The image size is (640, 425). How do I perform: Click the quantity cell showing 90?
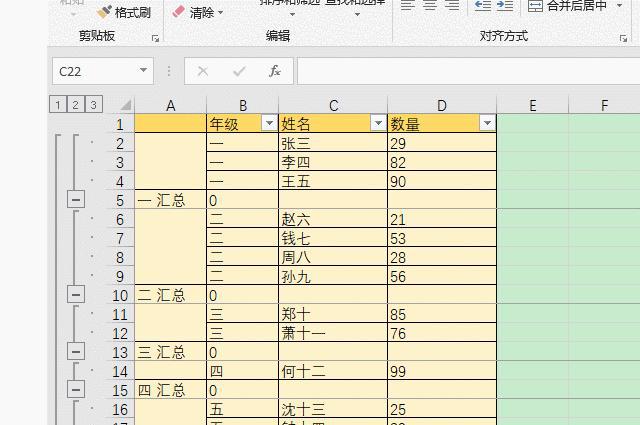pyautogui.click(x=442, y=181)
